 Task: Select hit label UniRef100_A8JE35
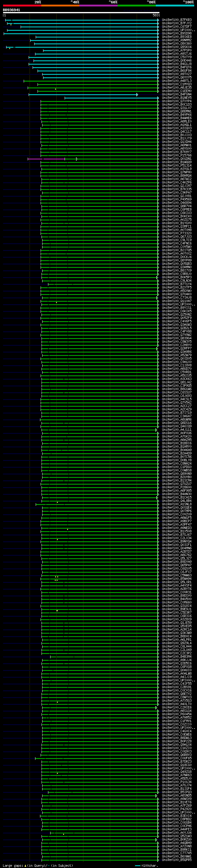177,88
